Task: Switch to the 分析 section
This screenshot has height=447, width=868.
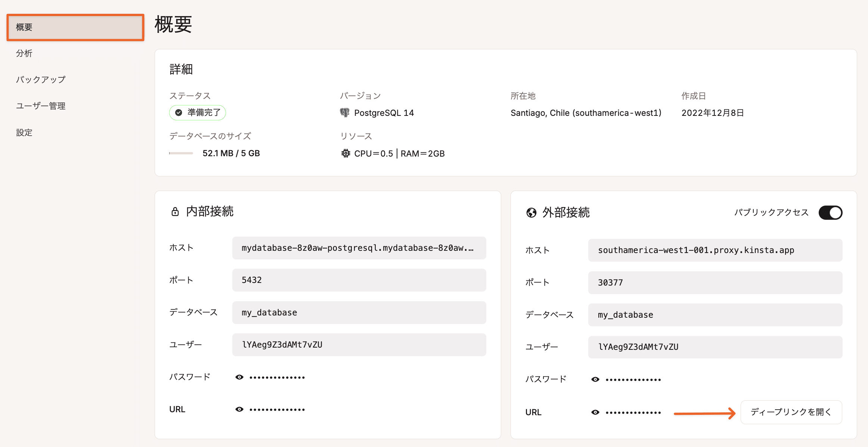Action: coord(24,53)
